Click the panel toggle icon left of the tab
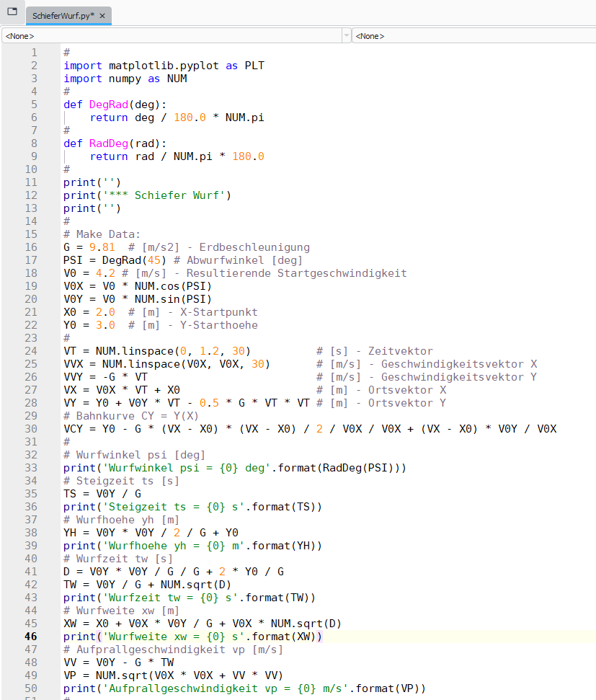Screen dimensions: 596x700 pos(12,12)
